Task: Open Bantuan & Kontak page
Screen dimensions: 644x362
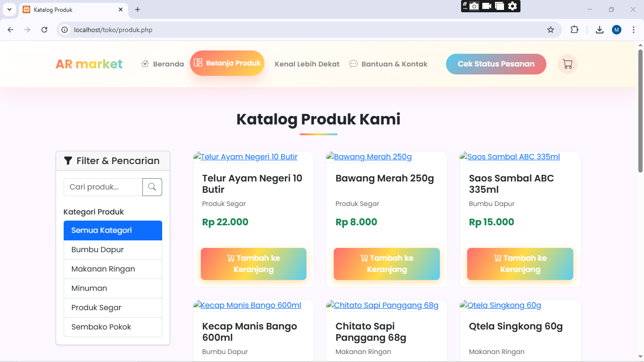Action: (x=388, y=64)
